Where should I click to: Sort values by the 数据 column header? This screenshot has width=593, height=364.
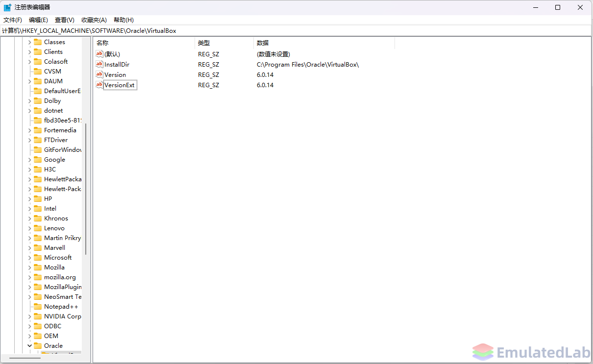pyautogui.click(x=324, y=43)
